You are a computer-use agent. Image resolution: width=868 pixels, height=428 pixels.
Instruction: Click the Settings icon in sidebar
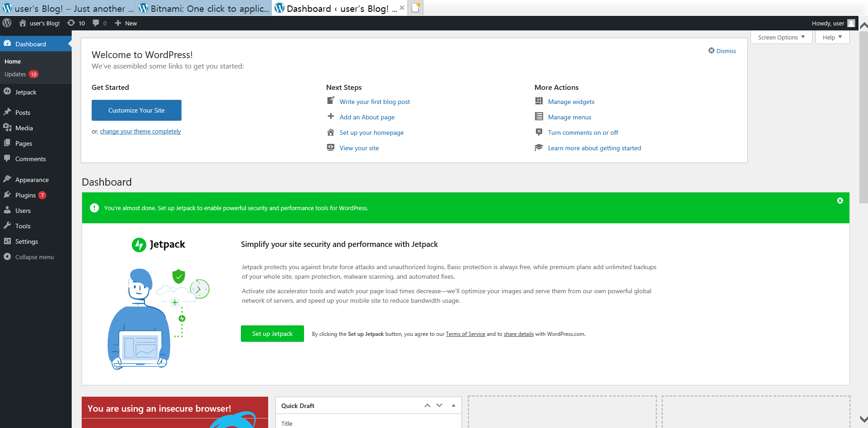[x=7, y=241]
